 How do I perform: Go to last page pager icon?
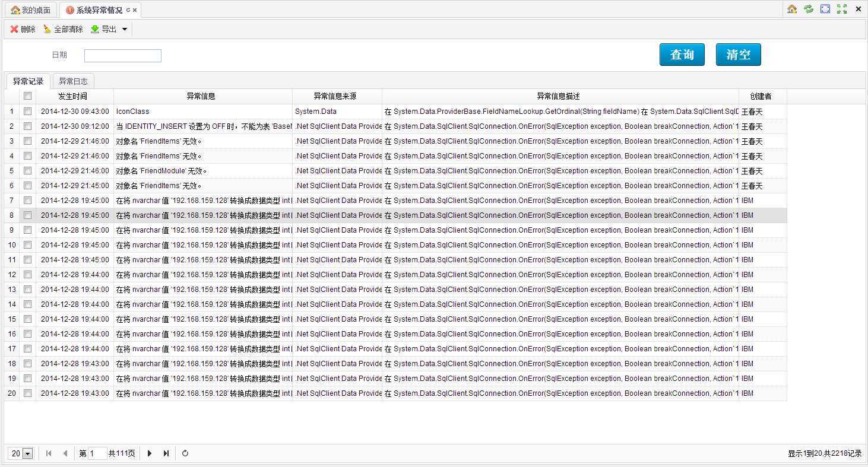[x=166, y=453]
